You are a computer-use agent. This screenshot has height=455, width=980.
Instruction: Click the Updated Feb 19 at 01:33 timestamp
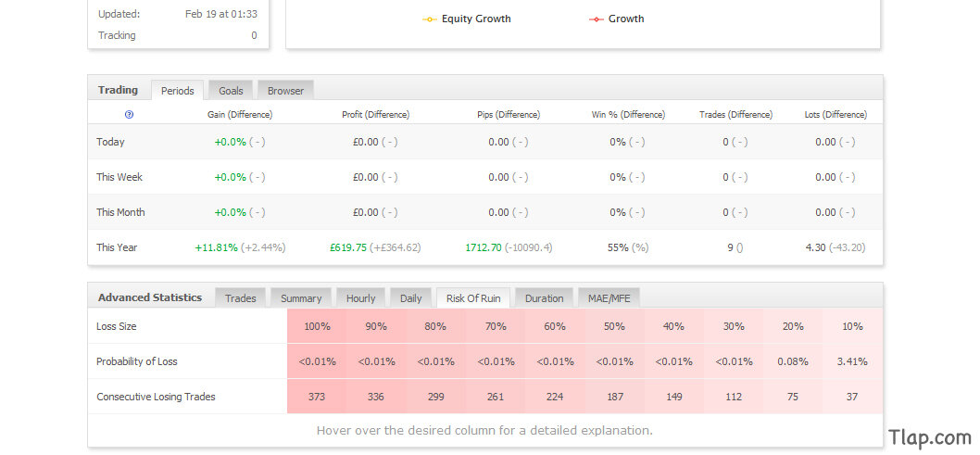click(221, 14)
